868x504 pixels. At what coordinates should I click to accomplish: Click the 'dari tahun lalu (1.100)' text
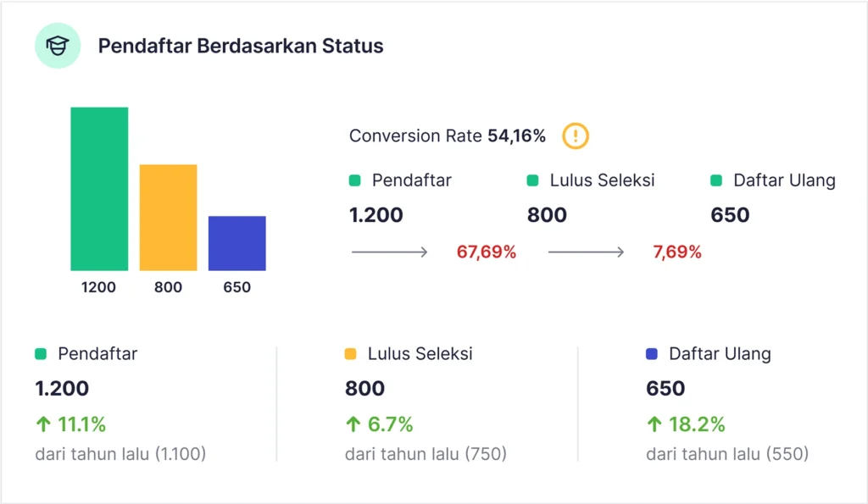coord(120,454)
